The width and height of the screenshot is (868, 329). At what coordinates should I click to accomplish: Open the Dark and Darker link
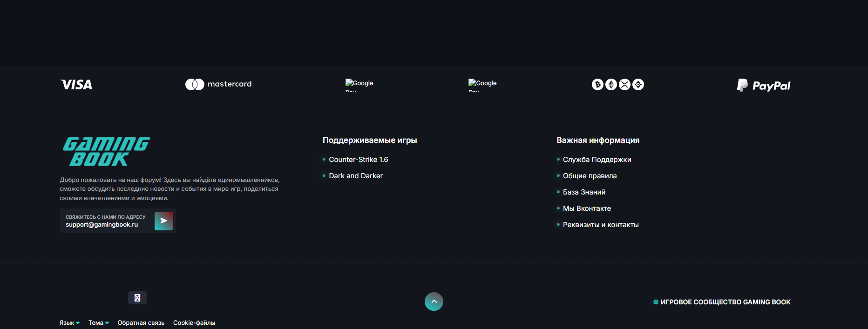coord(355,176)
